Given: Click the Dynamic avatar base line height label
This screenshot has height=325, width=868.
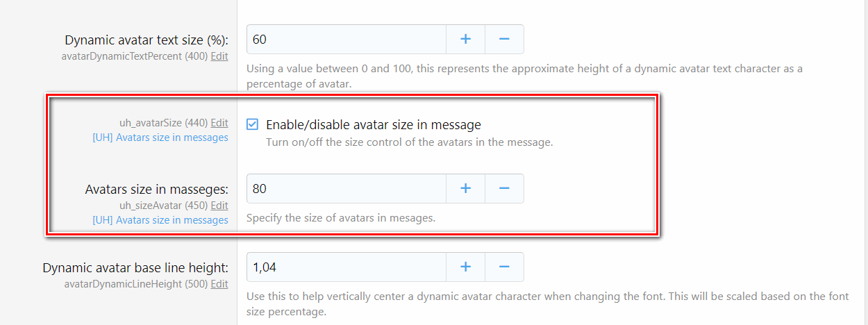Looking at the screenshot, I should [x=135, y=267].
